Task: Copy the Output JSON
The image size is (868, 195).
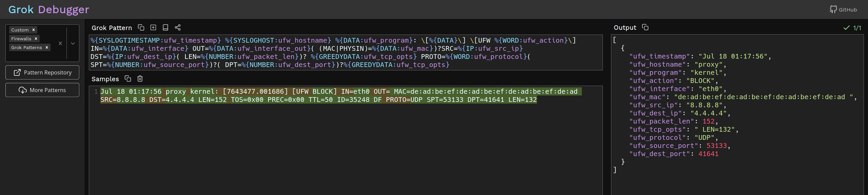Action: point(645,27)
